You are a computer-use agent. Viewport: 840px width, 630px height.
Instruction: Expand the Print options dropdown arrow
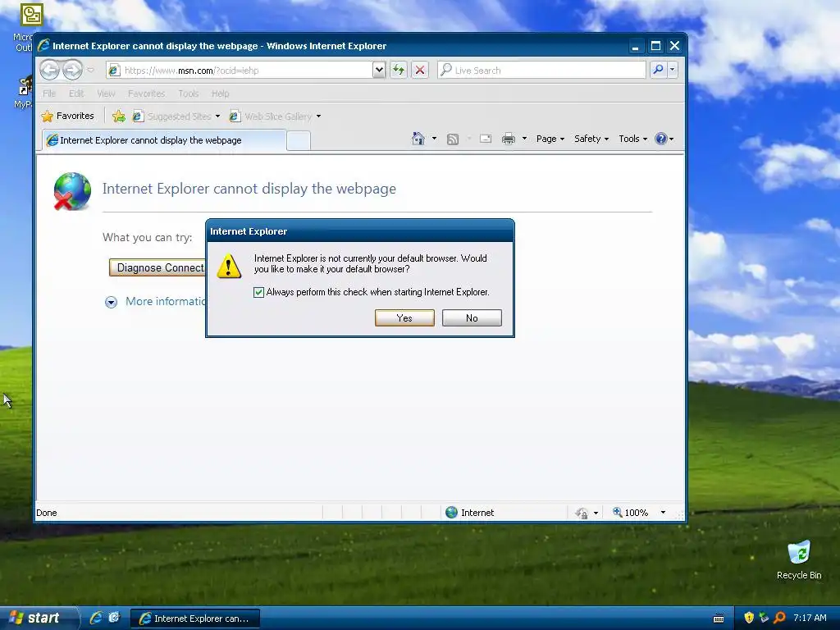coord(524,139)
